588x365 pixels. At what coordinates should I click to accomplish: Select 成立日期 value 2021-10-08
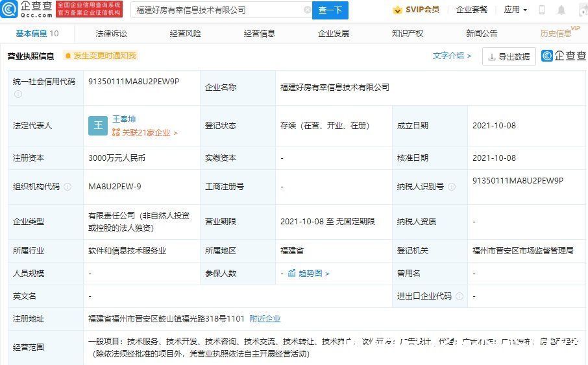coord(494,126)
